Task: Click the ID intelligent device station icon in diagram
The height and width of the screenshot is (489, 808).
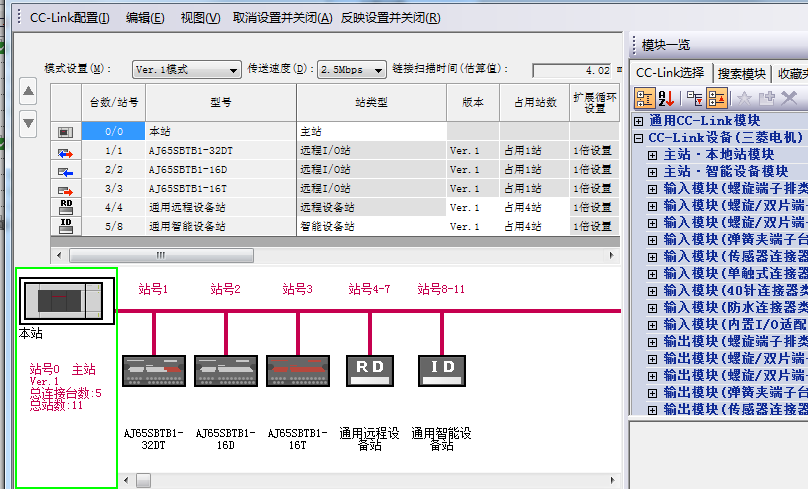Action: point(441,369)
